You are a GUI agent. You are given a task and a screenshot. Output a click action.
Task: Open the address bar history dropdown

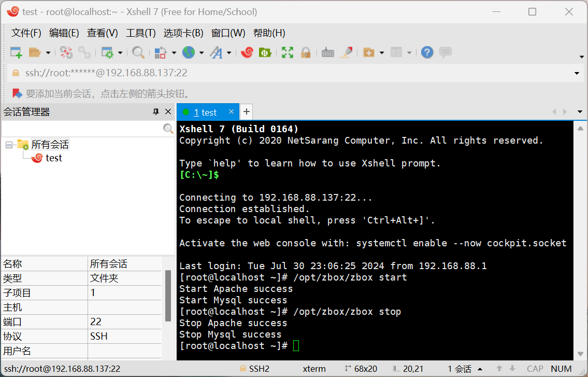point(577,73)
